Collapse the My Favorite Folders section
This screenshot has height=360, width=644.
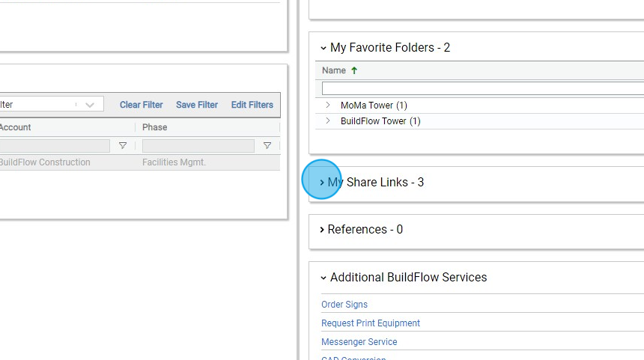pos(323,48)
